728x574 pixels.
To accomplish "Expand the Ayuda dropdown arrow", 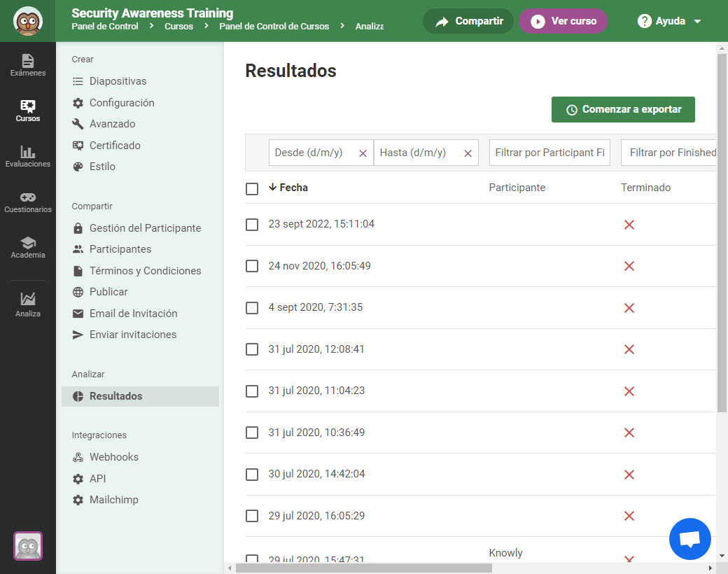I will [697, 22].
